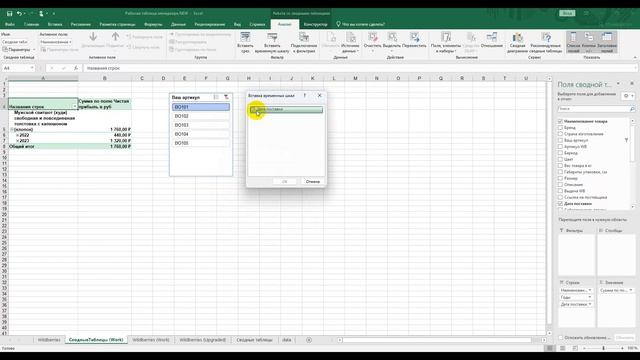Screen dimensions: 640x360
Task: Close the Вставка временных шкал dialog
Action: click(320, 96)
